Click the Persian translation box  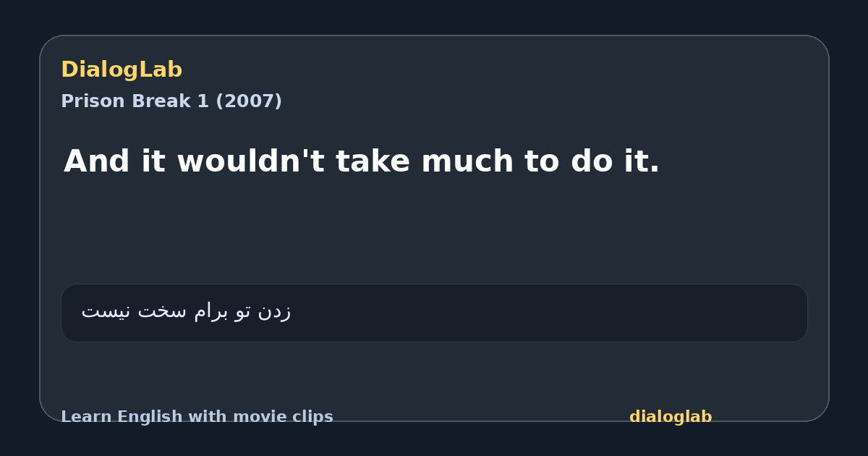(434, 313)
